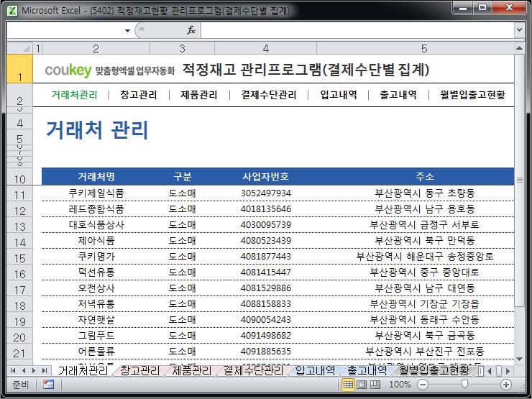Open the Name Box dropdown arrow
The height and width of the screenshot is (399, 532).
127,30
